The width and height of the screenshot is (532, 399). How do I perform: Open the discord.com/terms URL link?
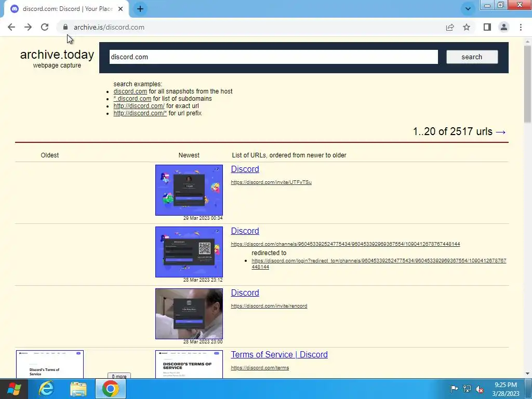point(260,368)
